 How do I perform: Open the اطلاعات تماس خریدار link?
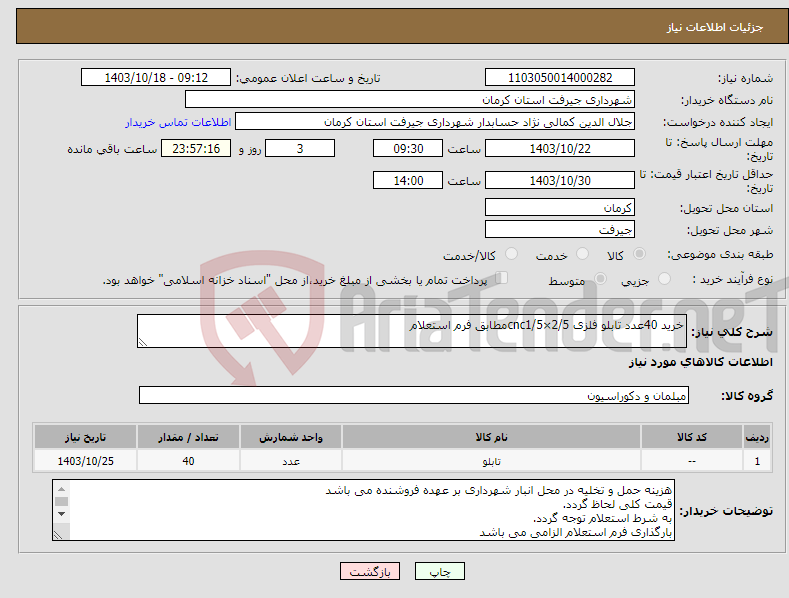point(178,122)
